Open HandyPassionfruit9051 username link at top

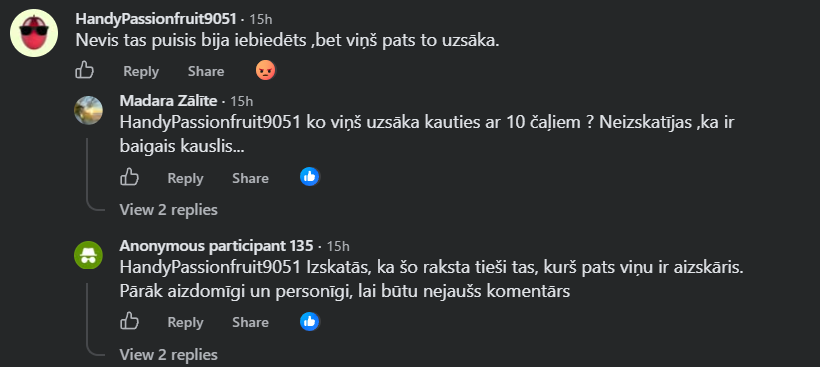(156, 19)
